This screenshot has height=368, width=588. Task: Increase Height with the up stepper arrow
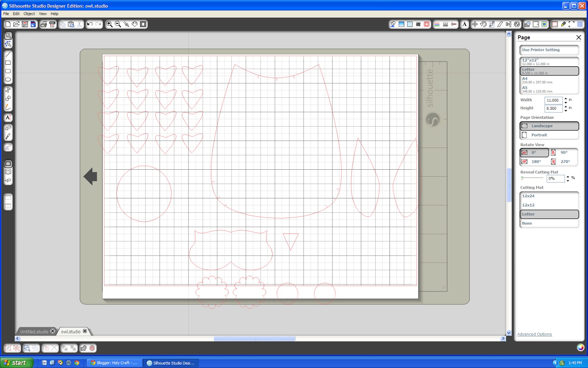point(566,106)
